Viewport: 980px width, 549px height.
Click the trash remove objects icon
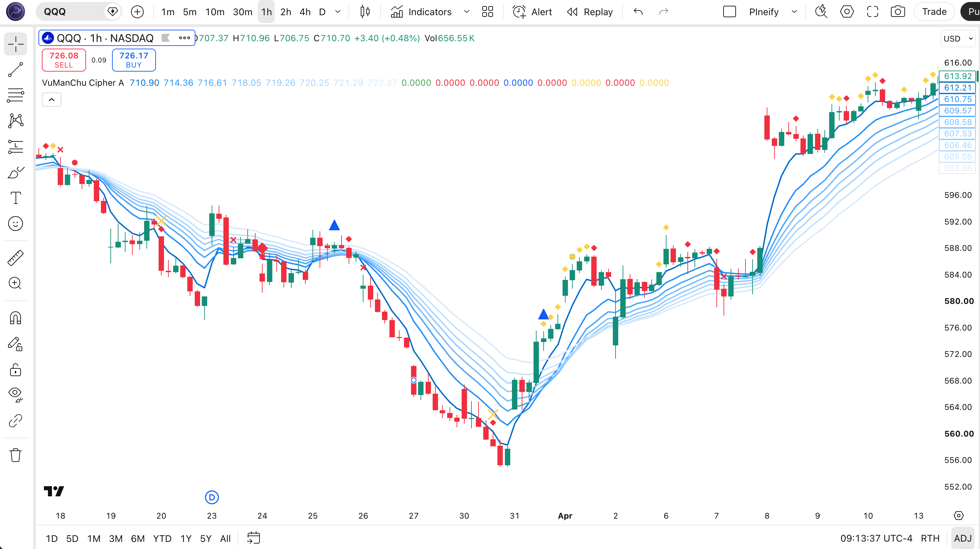click(x=16, y=455)
